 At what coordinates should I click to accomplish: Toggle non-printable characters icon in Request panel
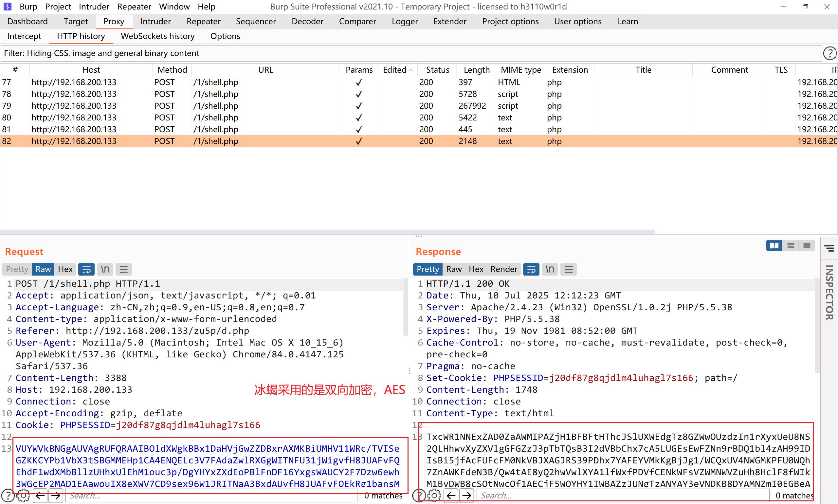click(105, 269)
